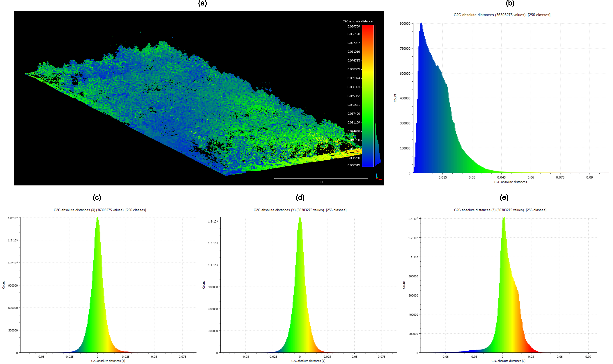
Task: Click the panel label (c)
Action: pos(97,198)
